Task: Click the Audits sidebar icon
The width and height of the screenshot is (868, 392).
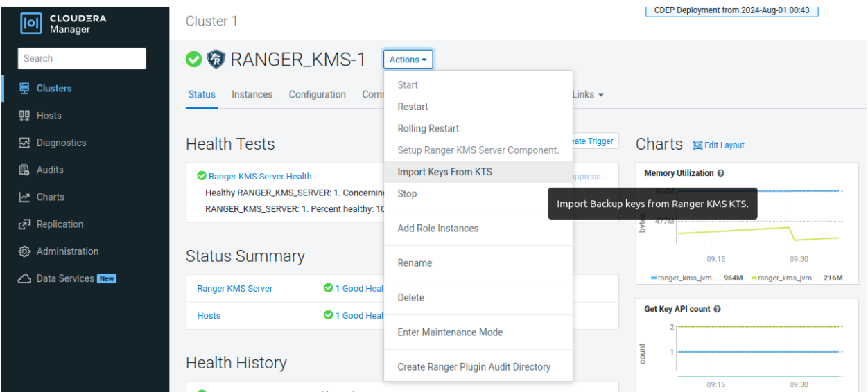Action: [x=24, y=170]
